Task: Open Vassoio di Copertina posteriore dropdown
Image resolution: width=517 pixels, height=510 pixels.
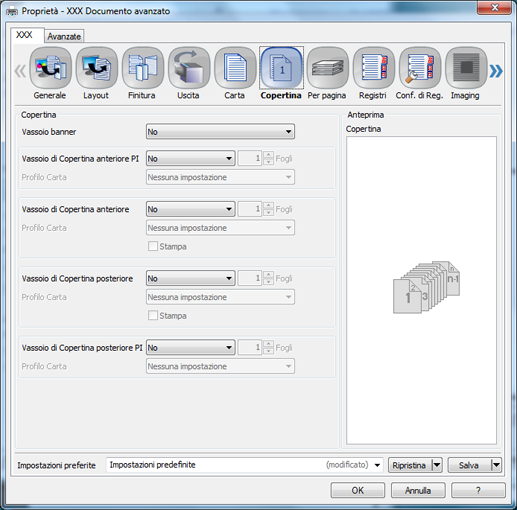Action: pyautogui.click(x=191, y=278)
